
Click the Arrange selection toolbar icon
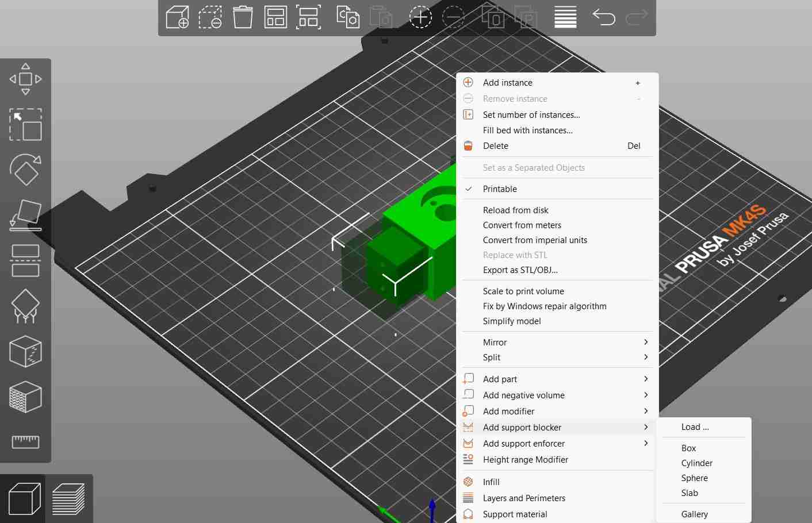click(308, 17)
